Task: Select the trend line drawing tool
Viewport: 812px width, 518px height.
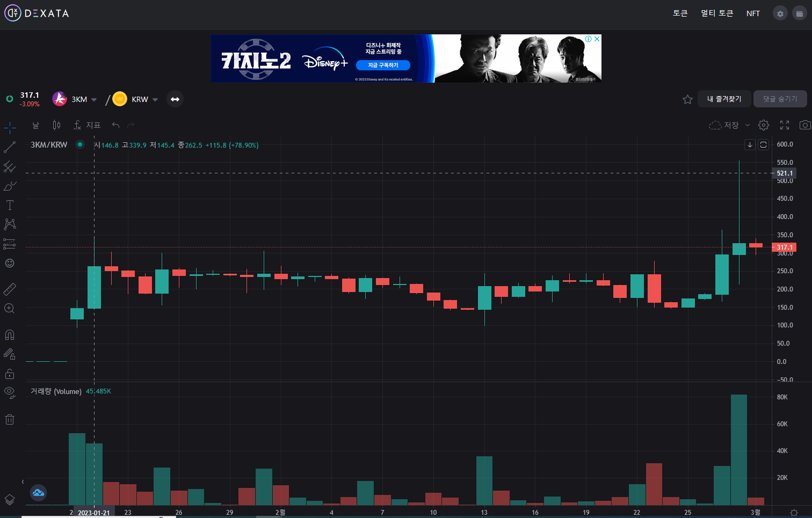Action: [10, 147]
